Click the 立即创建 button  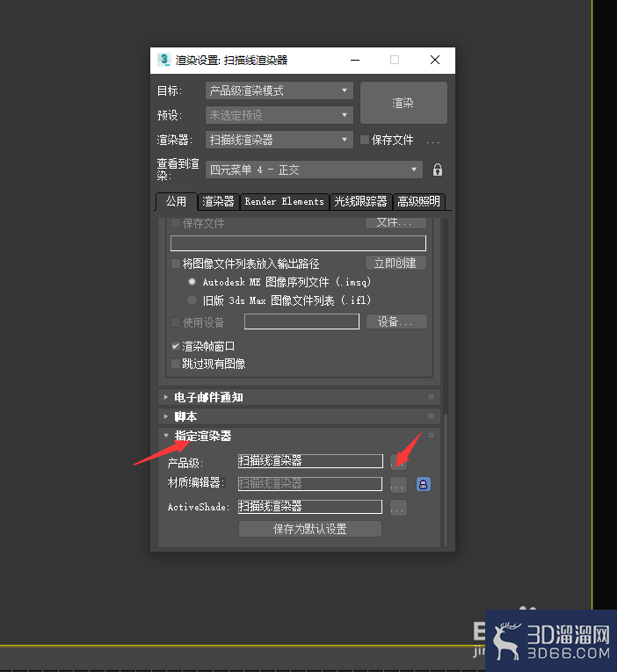396,263
